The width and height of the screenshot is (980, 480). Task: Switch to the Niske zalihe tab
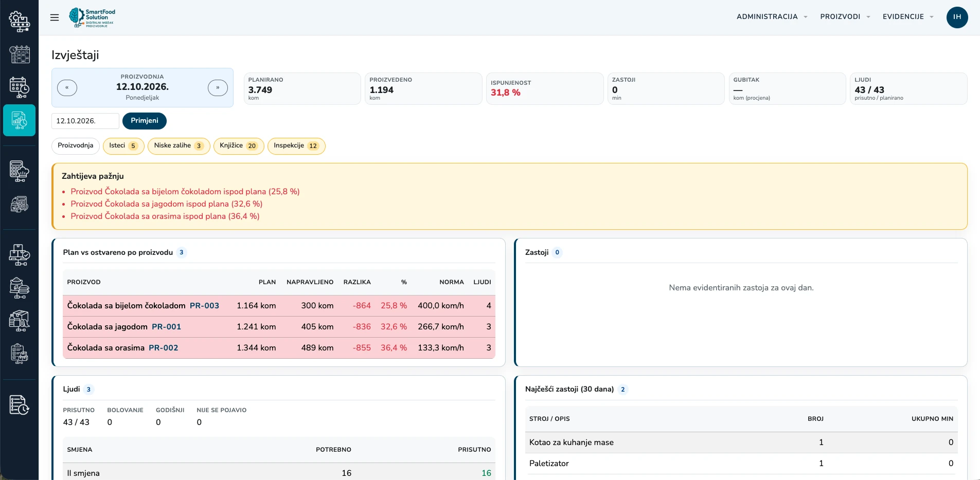pos(179,146)
